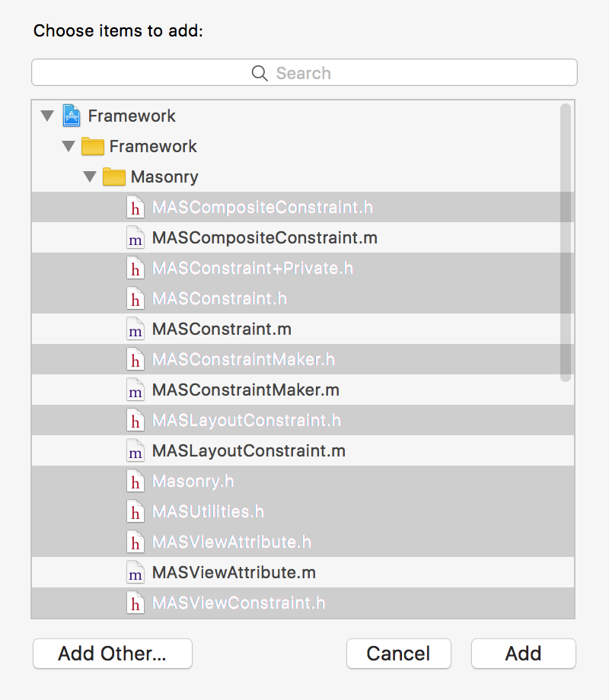609x700 pixels.
Task: Click the m icon next to MASConstraintMaker.m
Action: point(135,390)
